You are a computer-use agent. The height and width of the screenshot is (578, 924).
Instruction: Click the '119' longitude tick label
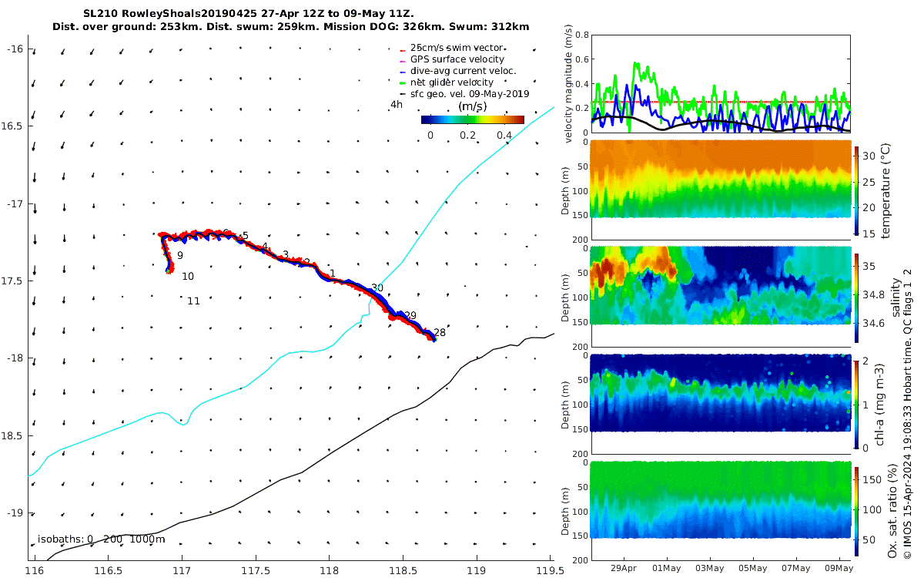tap(476, 571)
